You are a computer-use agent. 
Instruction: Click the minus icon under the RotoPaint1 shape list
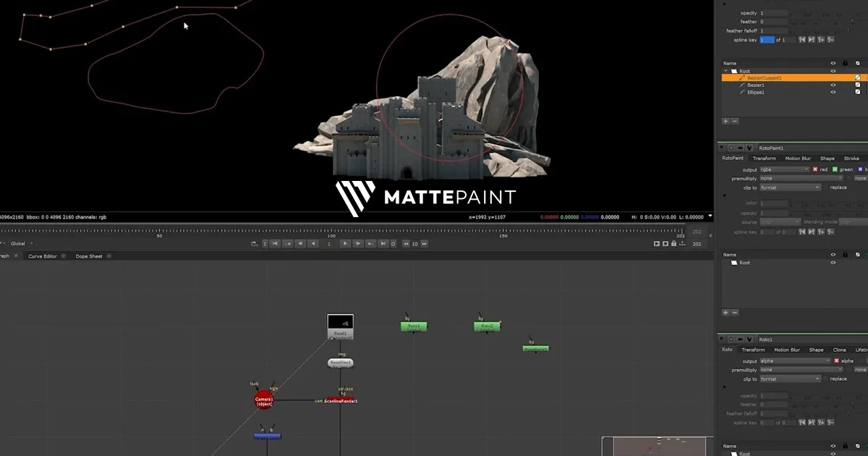[x=735, y=313]
